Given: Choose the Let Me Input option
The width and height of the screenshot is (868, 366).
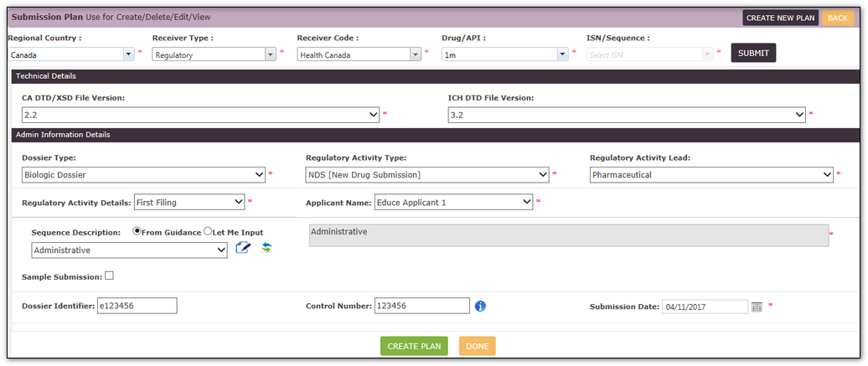Looking at the screenshot, I should point(208,231).
